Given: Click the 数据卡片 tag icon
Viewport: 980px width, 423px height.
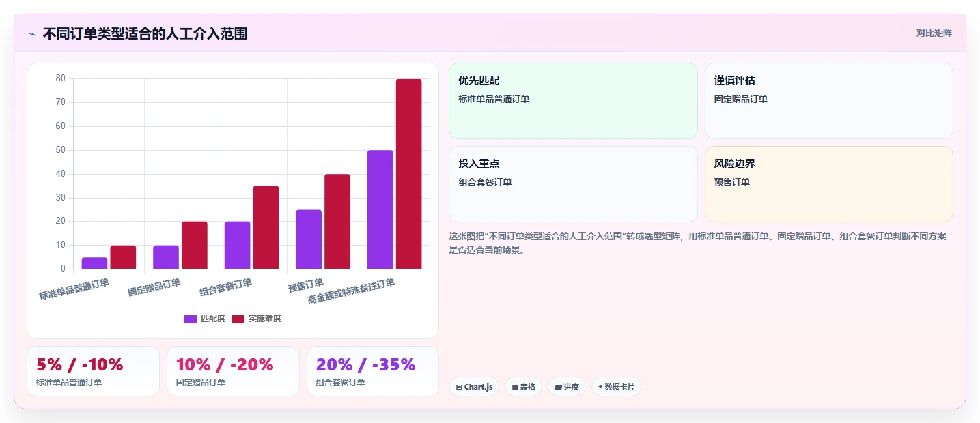Looking at the screenshot, I should [600, 387].
